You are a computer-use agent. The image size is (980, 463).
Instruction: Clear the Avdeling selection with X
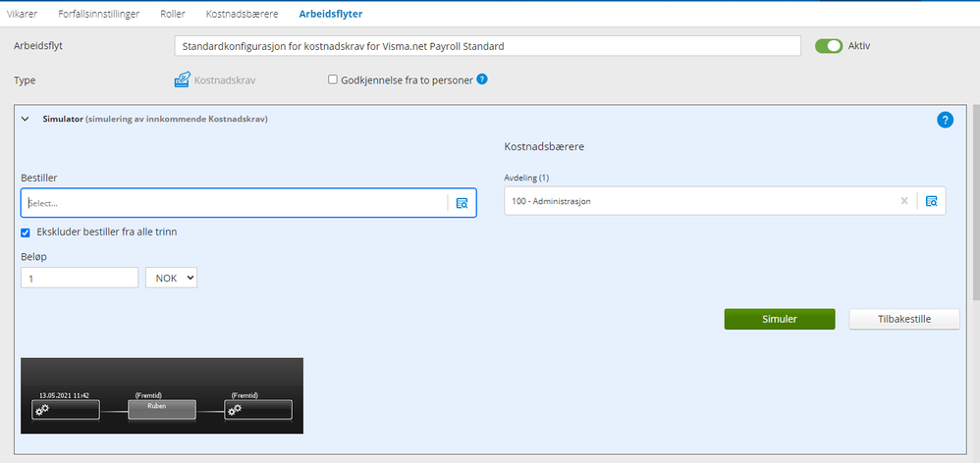[x=903, y=201]
